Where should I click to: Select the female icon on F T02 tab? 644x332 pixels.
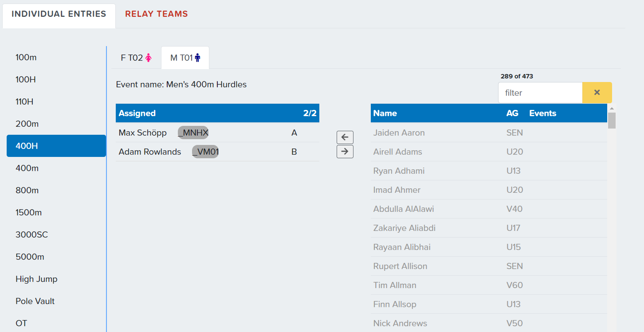tap(149, 57)
